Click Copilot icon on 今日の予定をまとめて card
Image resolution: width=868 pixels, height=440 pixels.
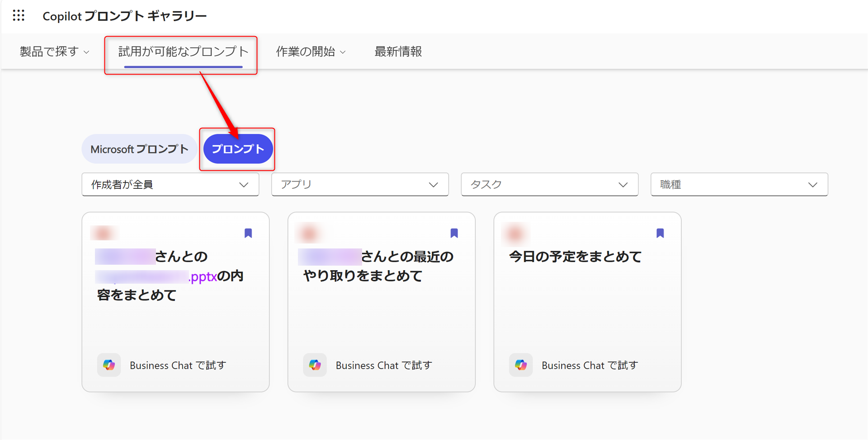521,365
